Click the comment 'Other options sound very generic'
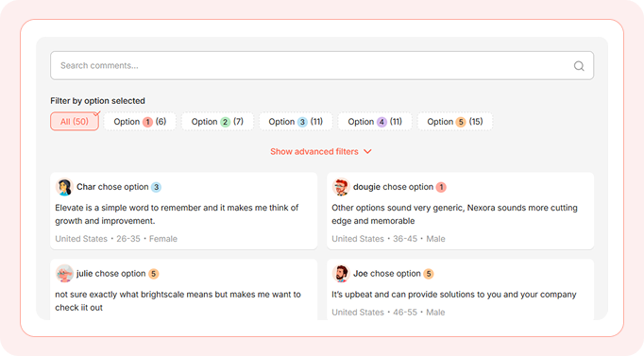The height and width of the screenshot is (356, 644). click(x=454, y=214)
